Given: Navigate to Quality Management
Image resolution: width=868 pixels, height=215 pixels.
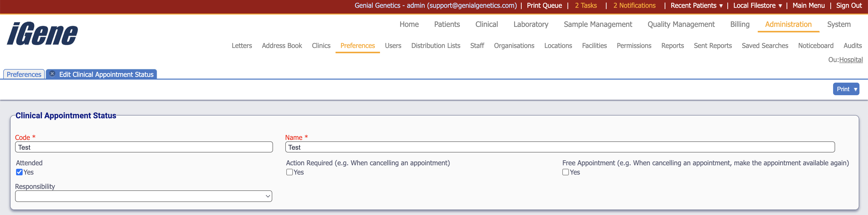Looking at the screenshot, I should (x=681, y=24).
